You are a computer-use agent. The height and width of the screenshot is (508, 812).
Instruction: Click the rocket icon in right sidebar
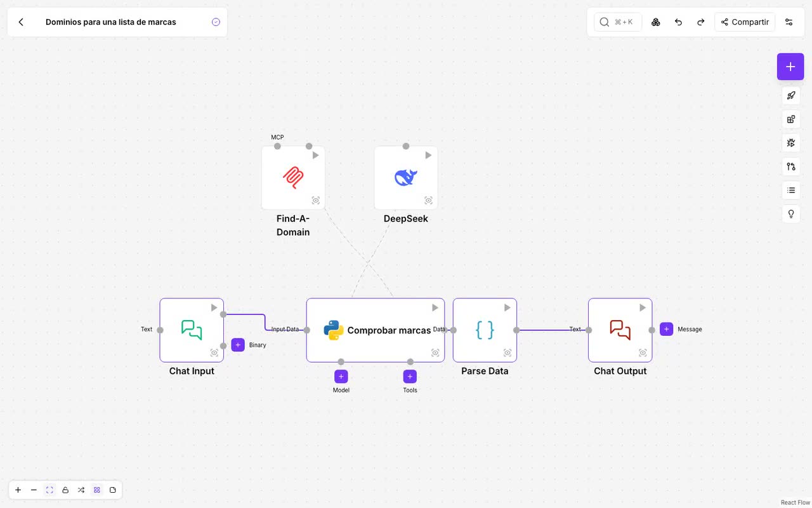(791, 96)
